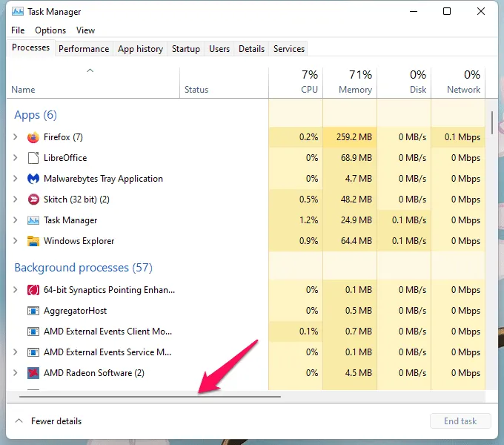Switch to the Services tab
504x445 pixels.
[288, 49]
